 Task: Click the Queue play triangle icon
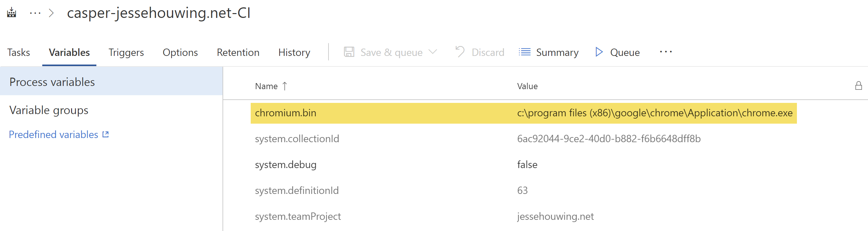pos(599,52)
